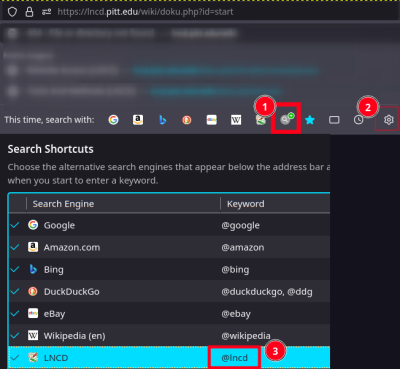Viewport: 400px width, 369px height.
Task: Uncheck the Google search engine row
Action: coord(15,225)
